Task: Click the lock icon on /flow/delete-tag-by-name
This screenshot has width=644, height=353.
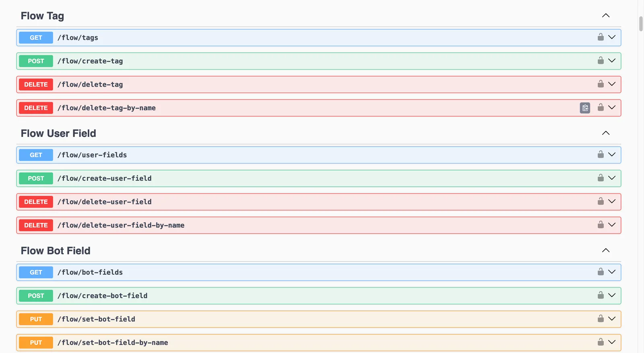Action: (x=601, y=107)
